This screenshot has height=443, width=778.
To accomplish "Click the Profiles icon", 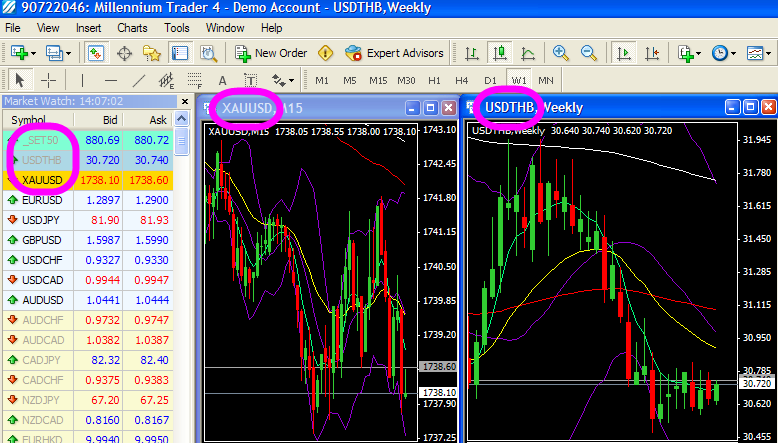I will [54, 53].
